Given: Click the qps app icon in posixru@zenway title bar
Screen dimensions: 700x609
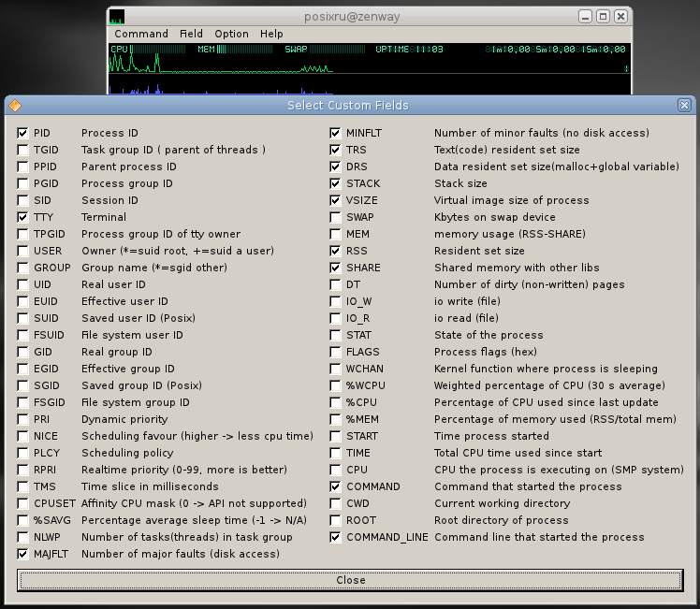Looking at the screenshot, I should (x=117, y=17).
